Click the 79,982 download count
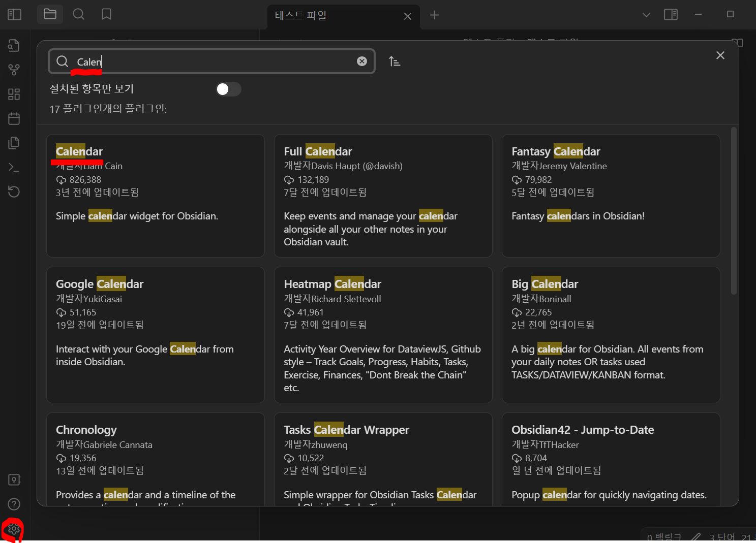Viewport: 756px width, 543px height. pos(538,180)
